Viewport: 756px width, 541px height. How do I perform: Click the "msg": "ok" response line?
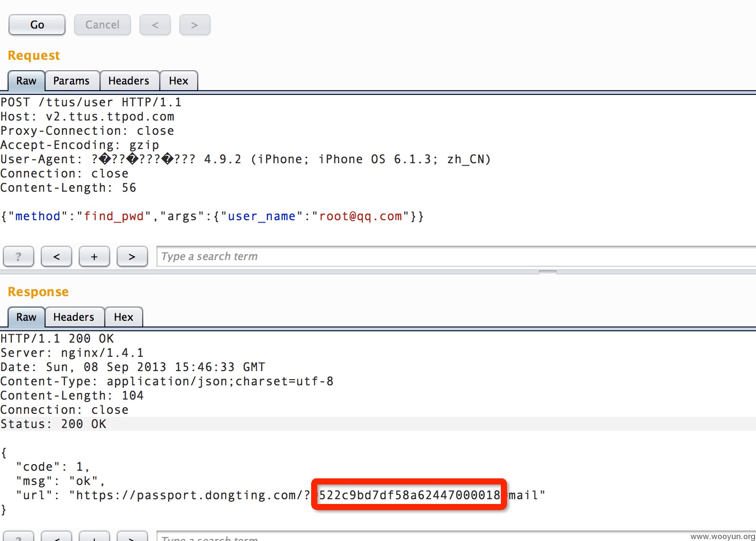click(x=61, y=481)
